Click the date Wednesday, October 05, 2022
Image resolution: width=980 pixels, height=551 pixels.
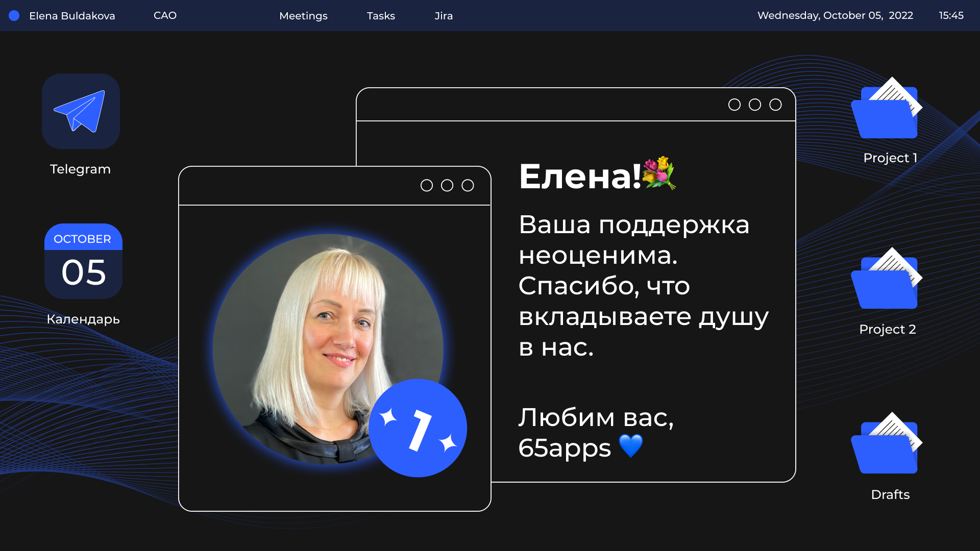835,16
